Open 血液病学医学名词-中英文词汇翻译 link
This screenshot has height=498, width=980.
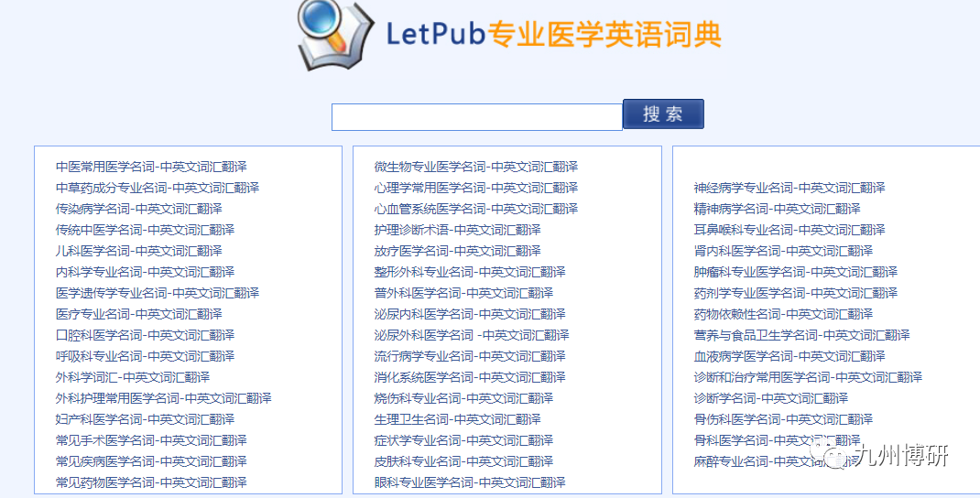pyautogui.click(x=789, y=356)
